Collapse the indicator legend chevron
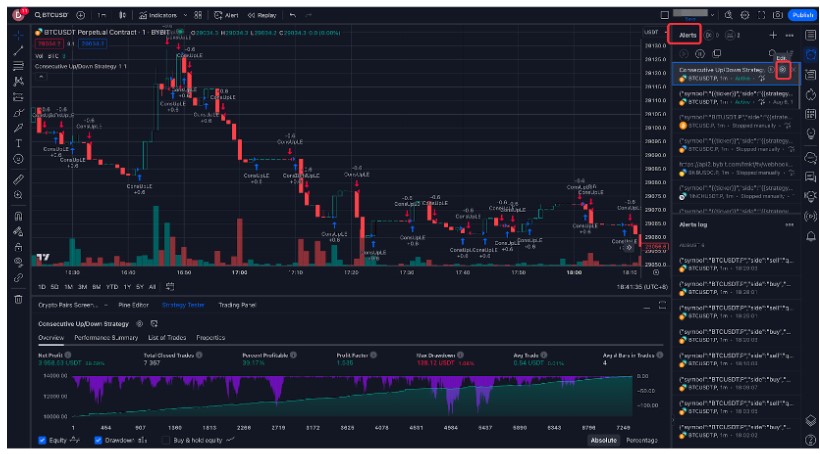Image resolution: width=820 pixels, height=454 pixels. click(41, 77)
